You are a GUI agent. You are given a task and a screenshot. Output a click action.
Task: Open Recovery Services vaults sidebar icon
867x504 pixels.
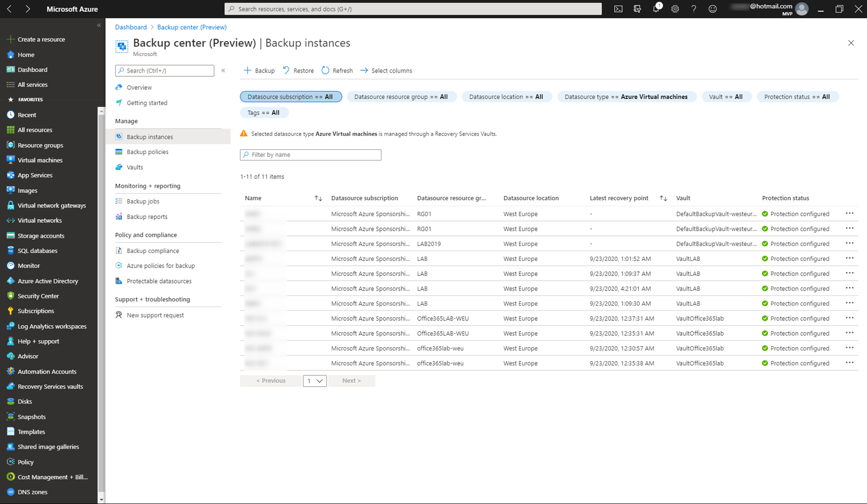click(x=10, y=386)
